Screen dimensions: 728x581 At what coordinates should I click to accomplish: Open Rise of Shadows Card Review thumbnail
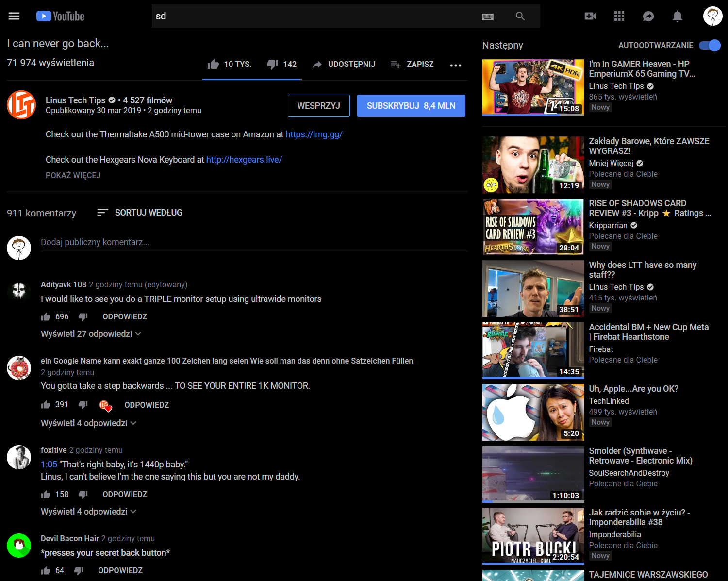[533, 227]
